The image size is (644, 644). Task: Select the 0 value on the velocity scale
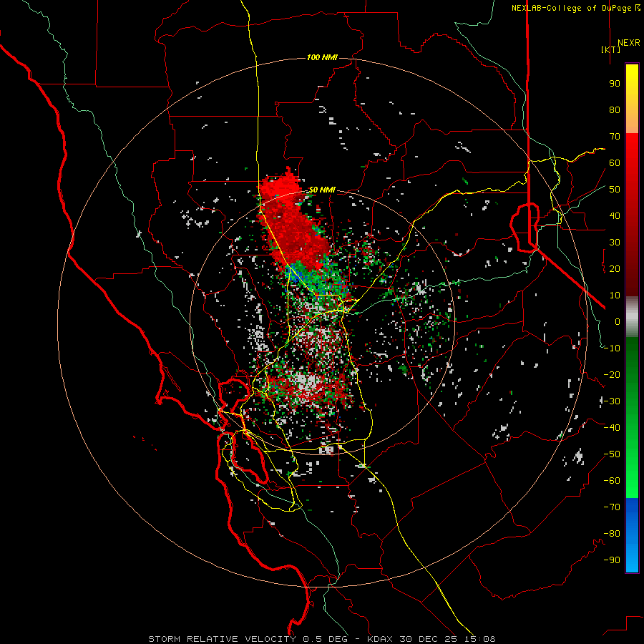(x=618, y=322)
